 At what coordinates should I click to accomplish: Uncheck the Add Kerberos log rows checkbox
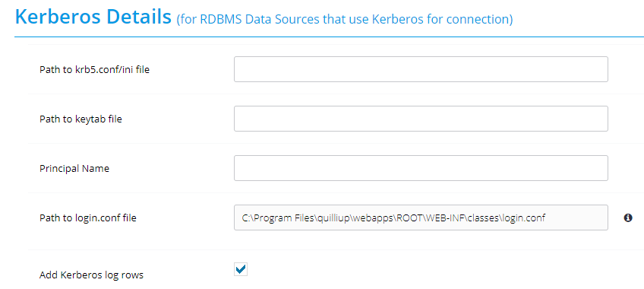pos(241,269)
